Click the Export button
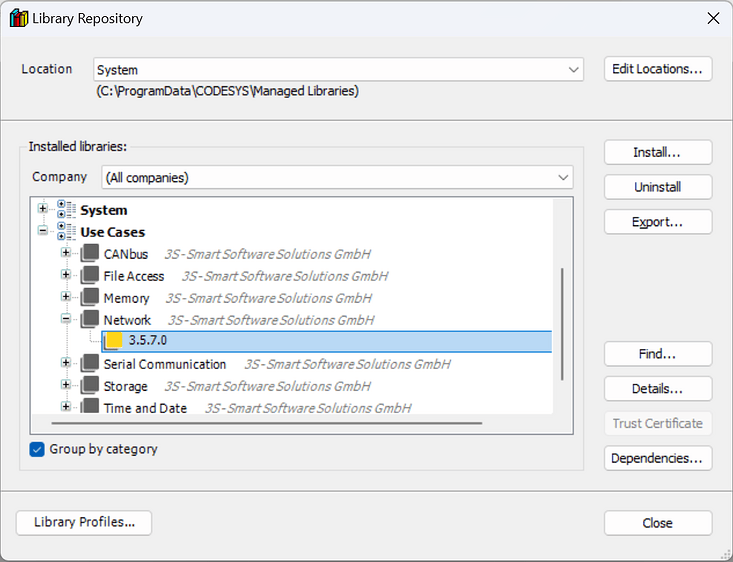This screenshot has height=562, width=733. [658, 222]
